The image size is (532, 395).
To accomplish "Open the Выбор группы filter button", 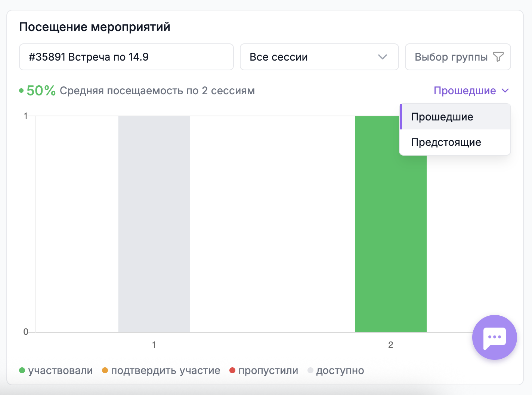I will tap(458, 57).
